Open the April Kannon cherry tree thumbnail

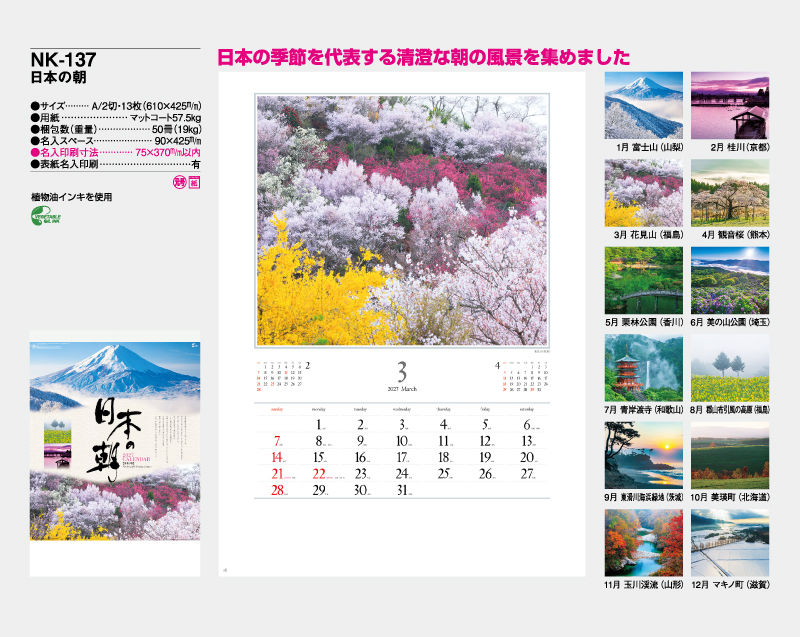click(x=730, y=193)
